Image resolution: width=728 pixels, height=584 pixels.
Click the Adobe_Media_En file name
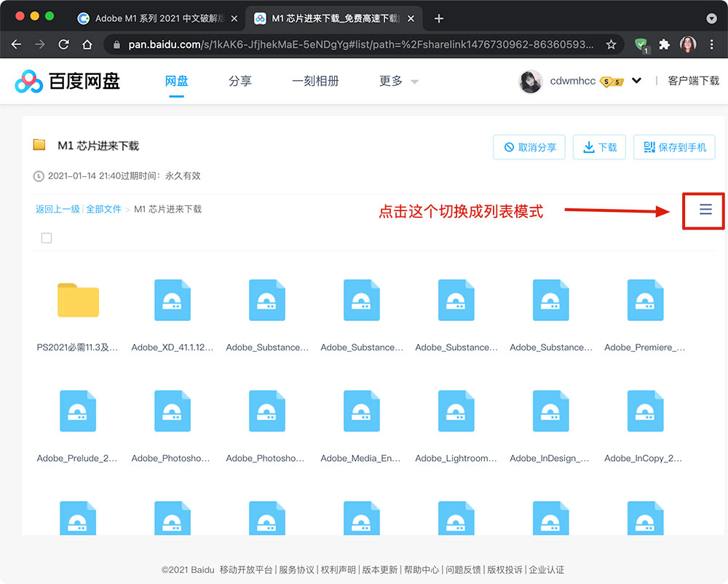tap(361, 458)
